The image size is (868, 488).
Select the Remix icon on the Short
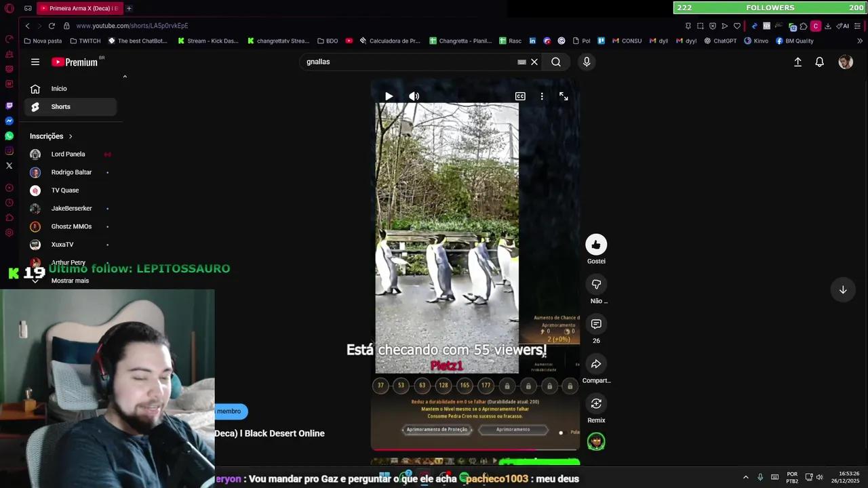click(596, 403)
